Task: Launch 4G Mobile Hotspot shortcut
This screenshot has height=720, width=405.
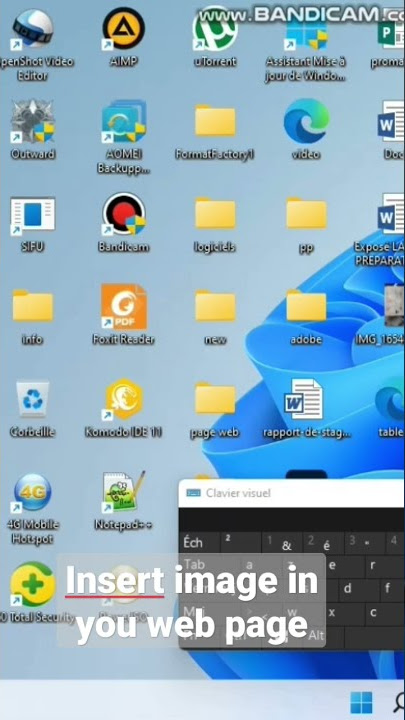Action: [33, 492]
